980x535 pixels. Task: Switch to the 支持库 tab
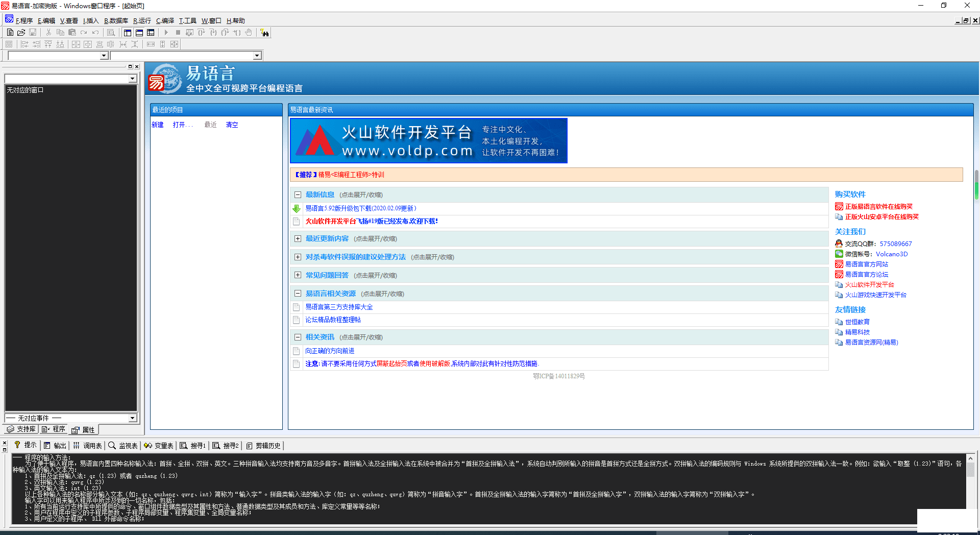pyautogui.click(x=21, y=429)
